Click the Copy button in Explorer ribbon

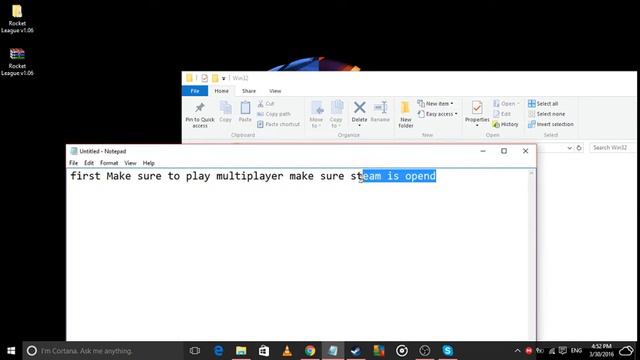tap(225, 112)
